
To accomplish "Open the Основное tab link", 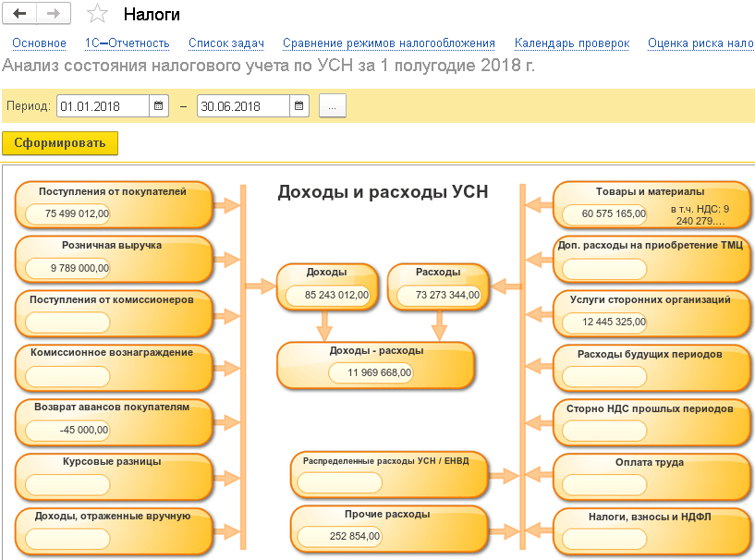I will coord(39,43).
